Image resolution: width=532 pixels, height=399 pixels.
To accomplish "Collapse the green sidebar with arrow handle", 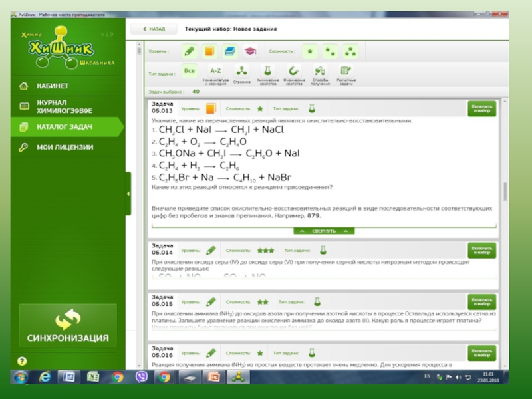I will (128, 194).
